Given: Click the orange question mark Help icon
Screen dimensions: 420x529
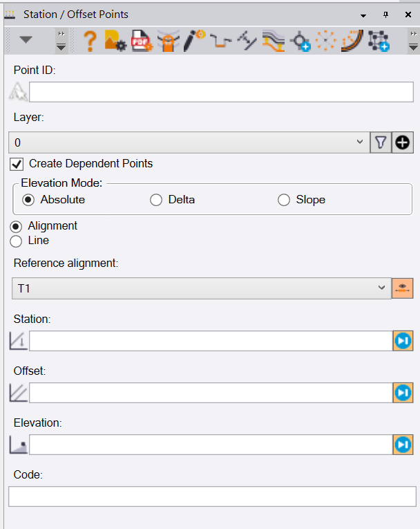Looking at the screenshot, I should click(x=90, y=41).
